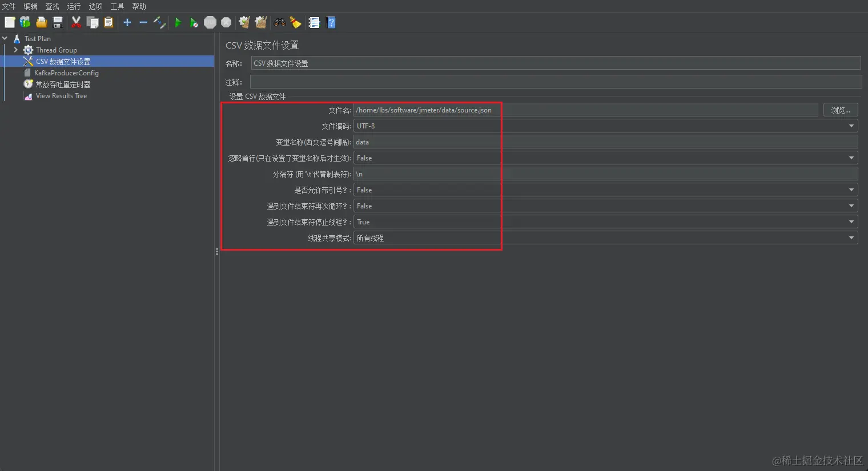
Task: Stop the running test via toolbar
Action: (210, 22)
